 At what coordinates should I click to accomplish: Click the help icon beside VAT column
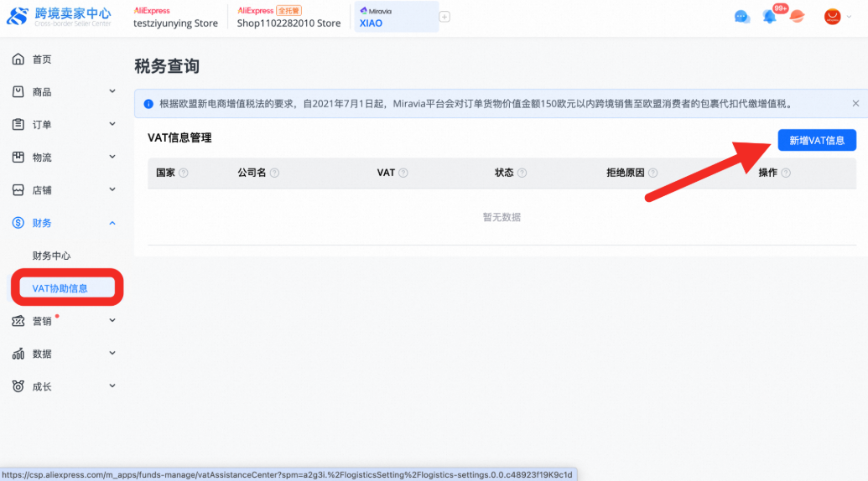[403, 173]
